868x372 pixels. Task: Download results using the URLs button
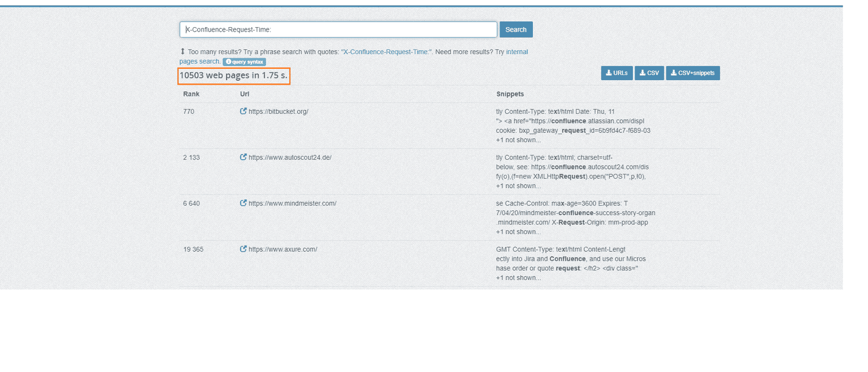(616, 73)
